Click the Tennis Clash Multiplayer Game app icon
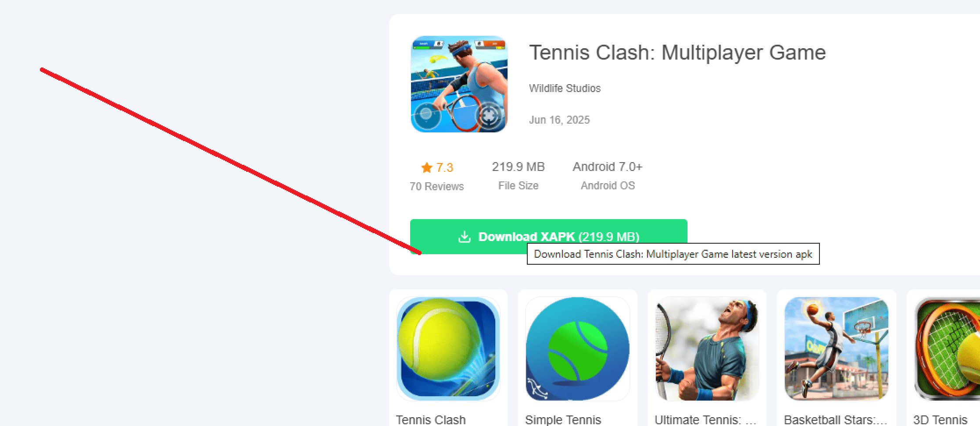The height and width of the screenshot is (426, 980). 459,84
